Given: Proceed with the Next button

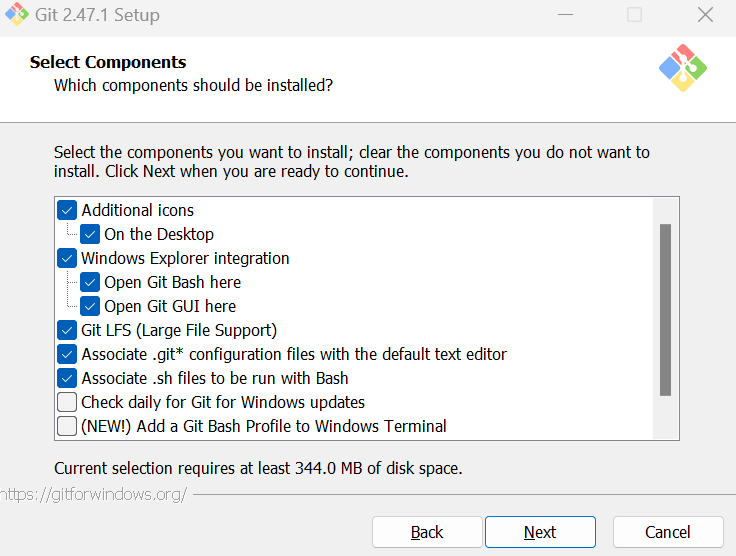Looking at the screenshot, I should click(540, 532).
